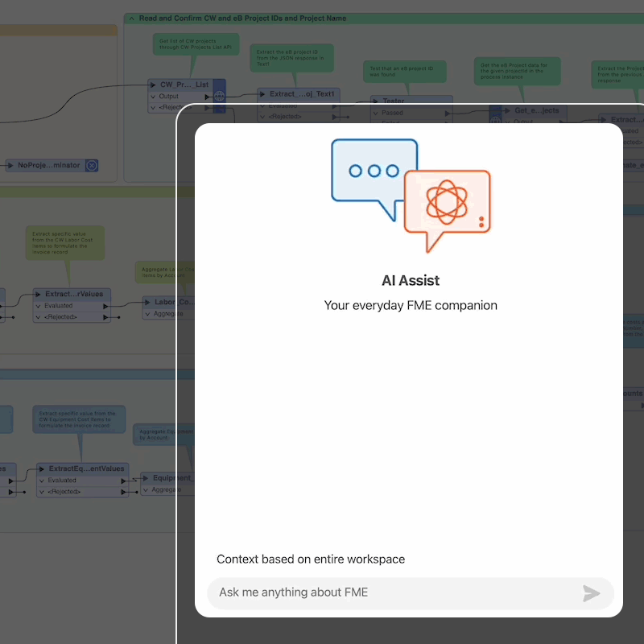Click the web globe icon on CW_Pr..._List
This screenshot has height=644, width=644.
tap(219, 96)
